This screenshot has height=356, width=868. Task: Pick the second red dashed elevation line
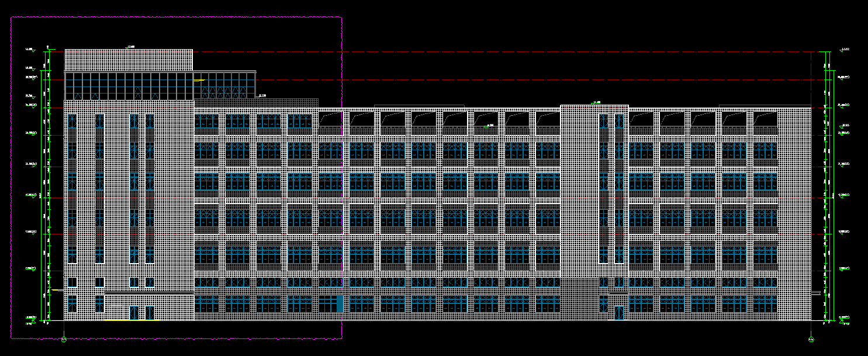(526, 80)
